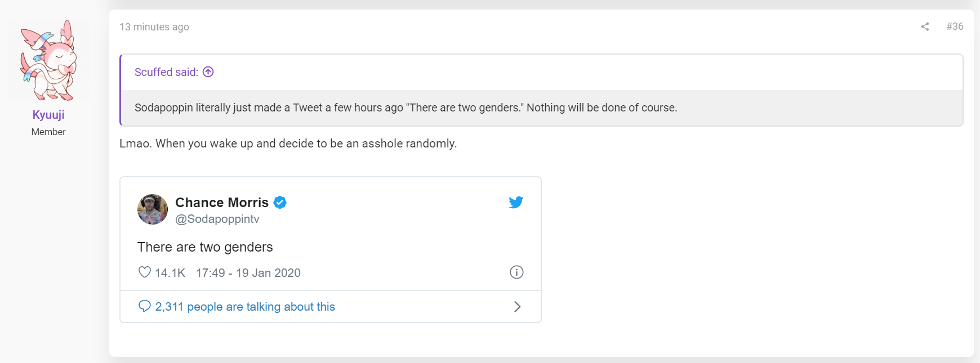Follow the 'Scuffed said:' quote link
The image size is (980, 363).
point(166,72)
